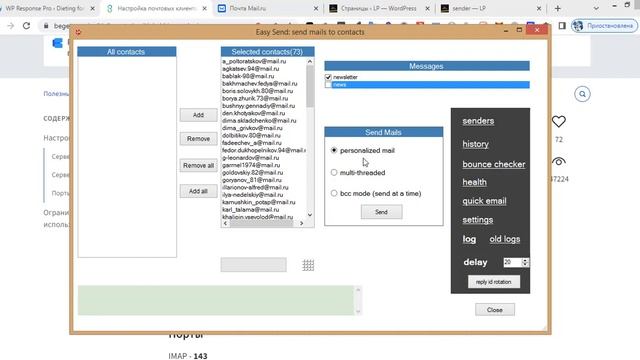
Task: Open the quick email link
Action: [x=484, y=201]
